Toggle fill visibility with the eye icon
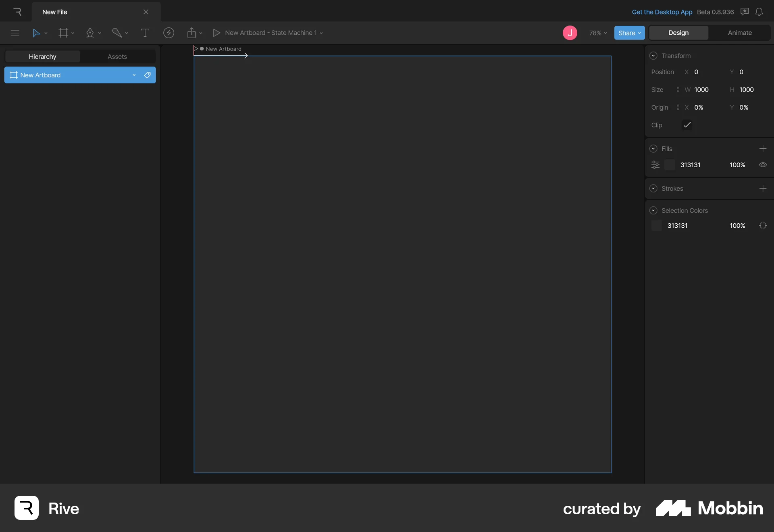The height and width of the screenshot is (532, 774). pyautogui.click(x=763, y=165)
